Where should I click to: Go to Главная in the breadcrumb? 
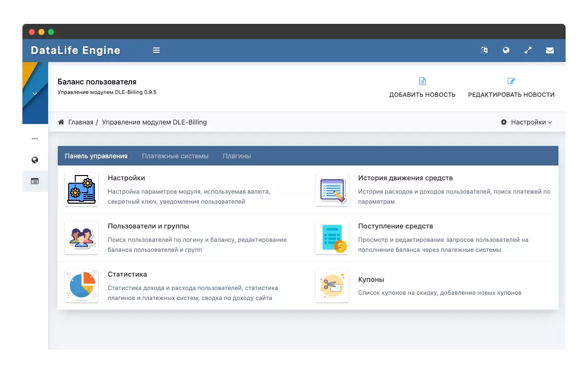(81, 122)
